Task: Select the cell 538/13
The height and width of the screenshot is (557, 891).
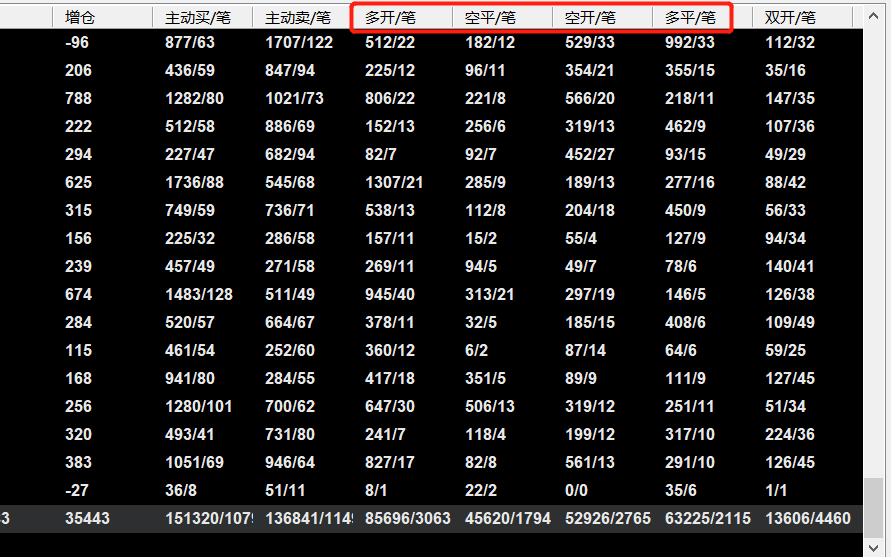Action: pos(390,210)
